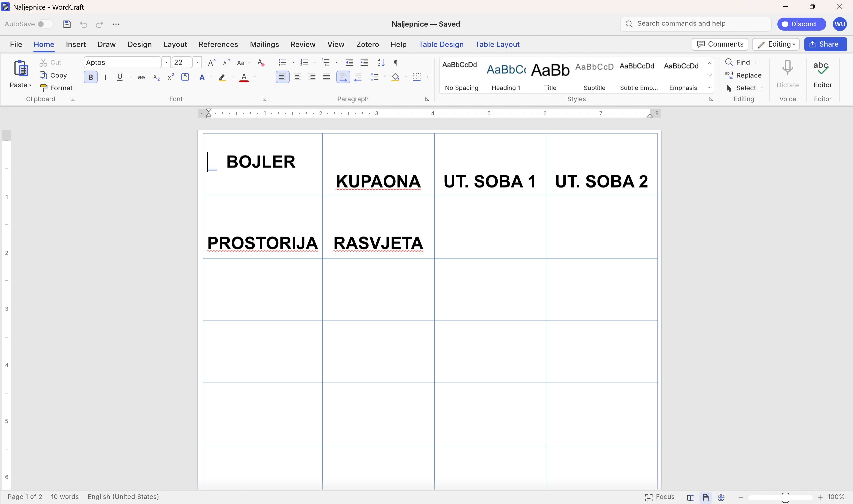
Task: Toggle the AutoSave switch
Action: pyautogui.click(x=45, y=24)
